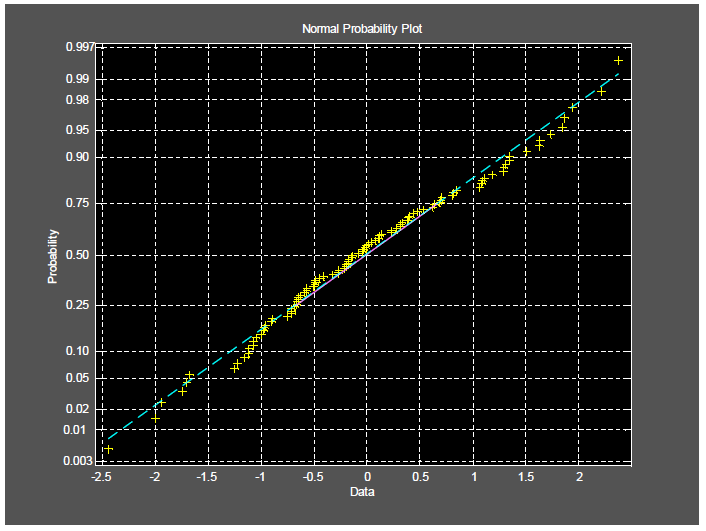The image size is (706, 531).
Task: Select the 'Data' x-axis label
Action: pyautogui.click(x=362, y=492)
